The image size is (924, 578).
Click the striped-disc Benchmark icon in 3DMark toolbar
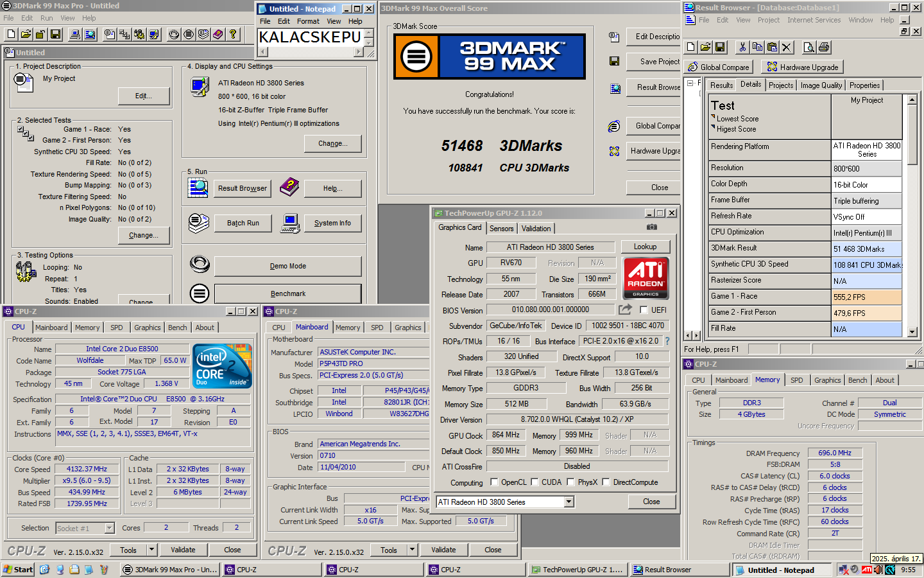point(189,34)
